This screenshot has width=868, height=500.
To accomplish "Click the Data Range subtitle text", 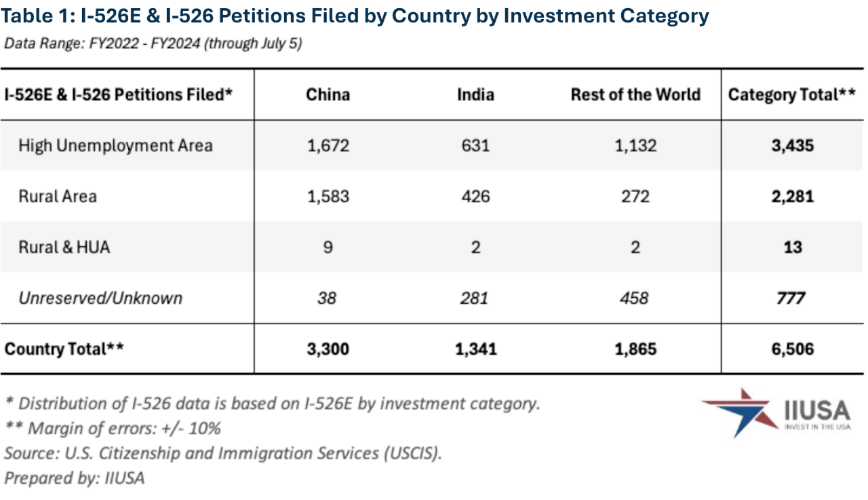I will tap(153, 44).
